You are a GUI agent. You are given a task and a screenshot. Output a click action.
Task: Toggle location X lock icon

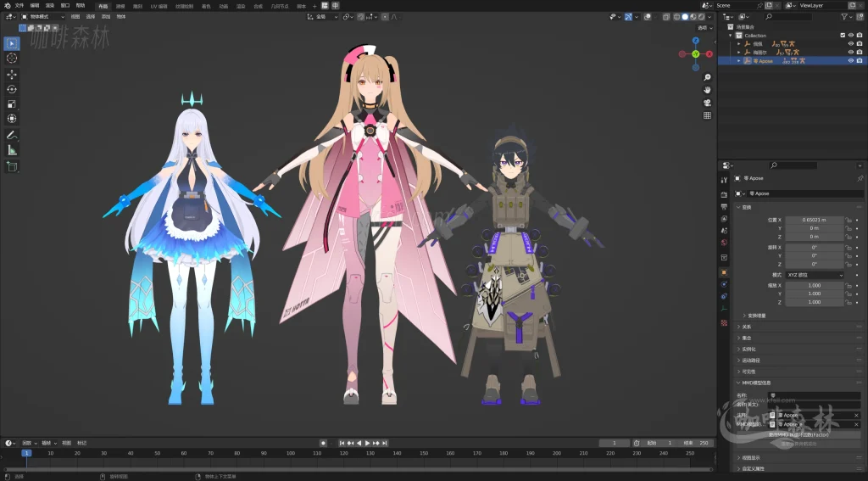pyautogui.click(x=849, y=220)
